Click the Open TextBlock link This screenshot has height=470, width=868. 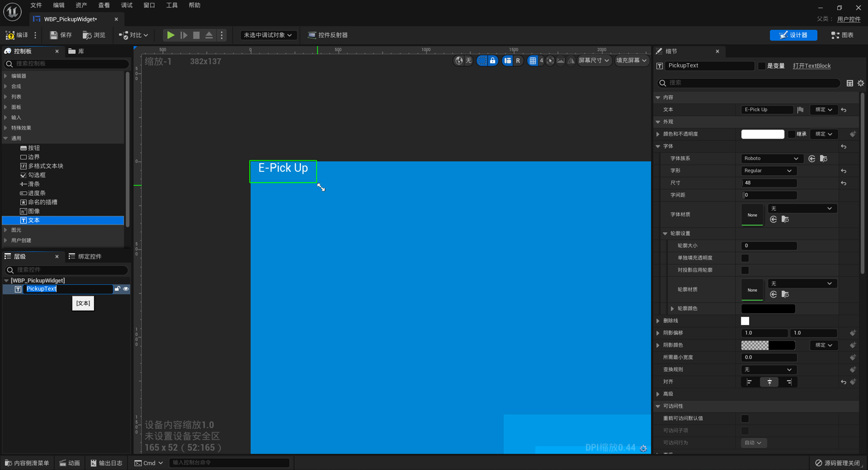tap(812, 66)
